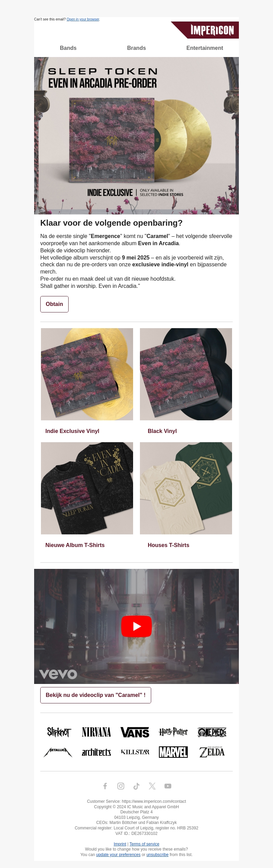Image resolution: width=273 pixels, height=868 pixels.
Task: Click the Slipknot brand logo
Action: tap(59, 732)
